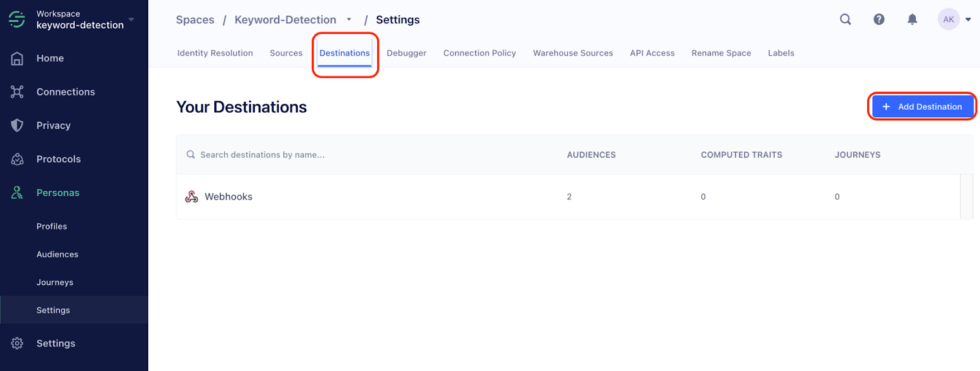Open the Webhooks destination row
This screenshot has width=980, height=371.
[568, 197]
